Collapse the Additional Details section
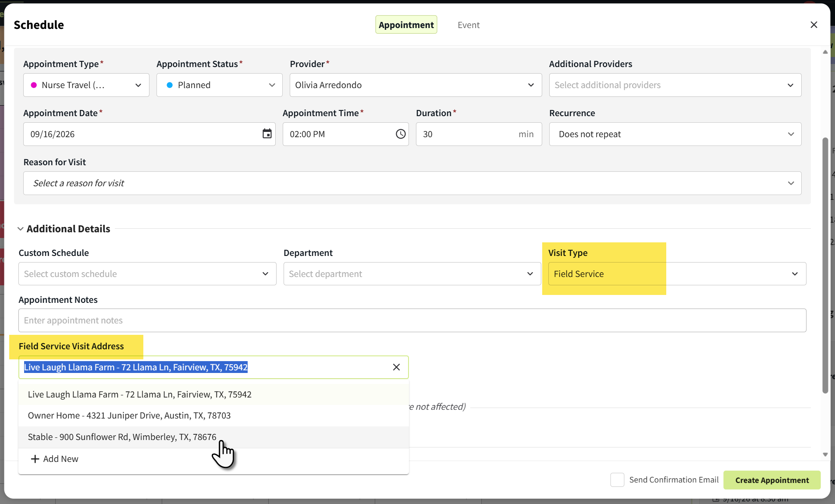This screenshot has width=835, height=504. coord(21,229)
